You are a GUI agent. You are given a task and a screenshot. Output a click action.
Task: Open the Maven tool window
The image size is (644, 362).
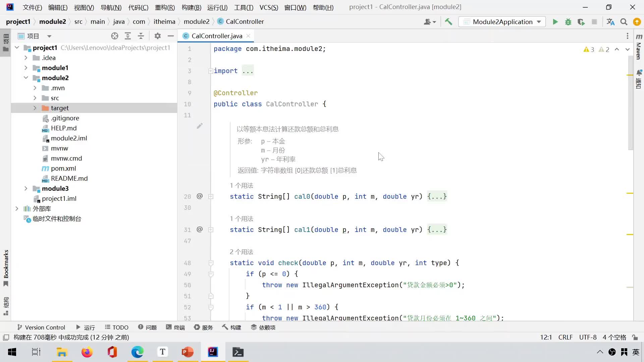coord(639,46)
